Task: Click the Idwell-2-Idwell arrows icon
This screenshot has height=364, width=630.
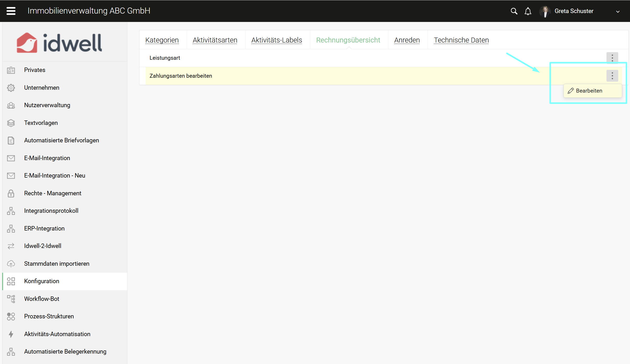Action: [x=11, y=246]
